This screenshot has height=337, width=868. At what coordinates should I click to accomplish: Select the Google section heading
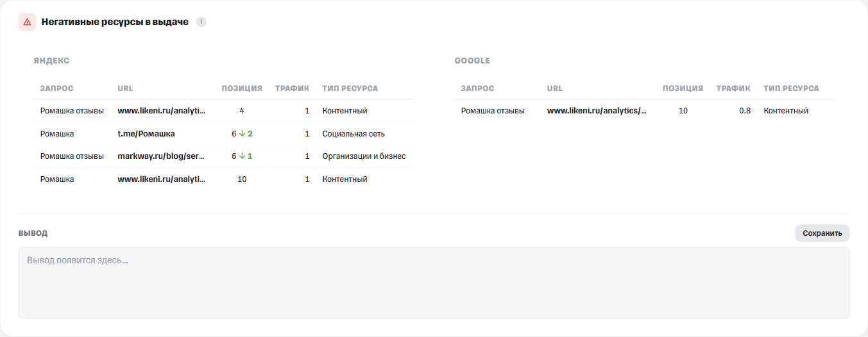(x=472, y=61)
